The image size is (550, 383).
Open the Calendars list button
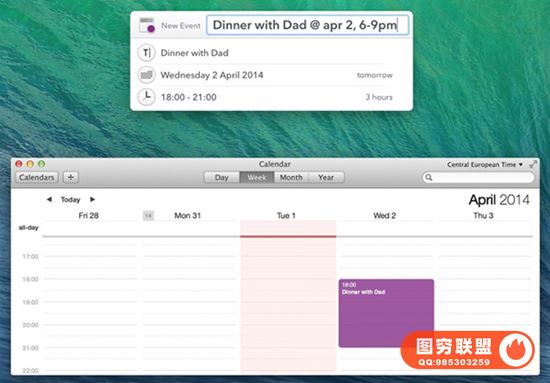pos(37,177)
